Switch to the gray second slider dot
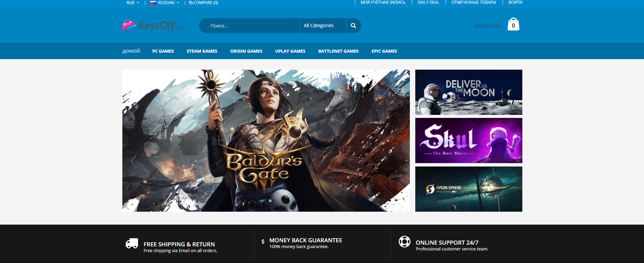Viewport: 644px width, 263px height. [270, 201]
